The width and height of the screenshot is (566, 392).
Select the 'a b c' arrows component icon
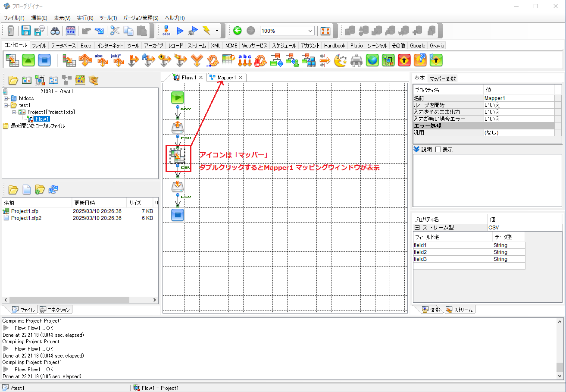click(x=244, y=60)
